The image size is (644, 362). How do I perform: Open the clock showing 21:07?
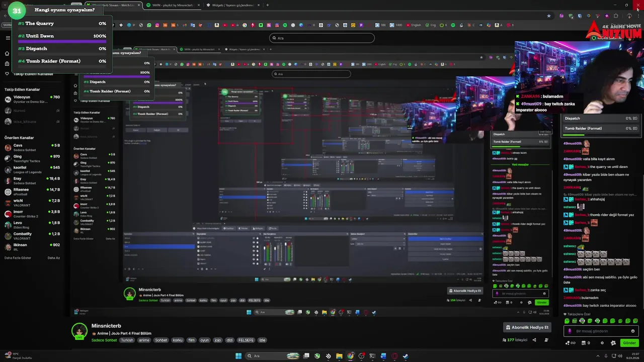point(631,356)
